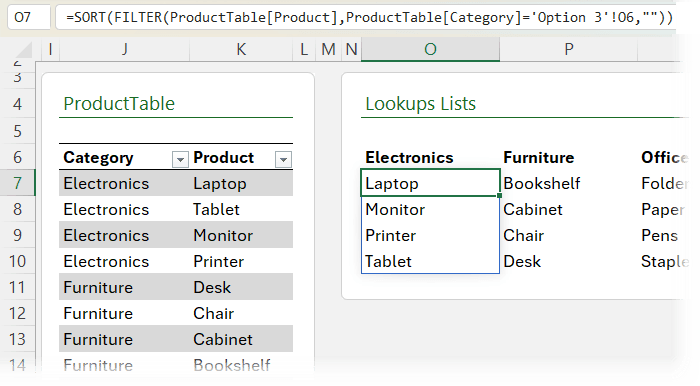This screenshot has width=700, height=386.
Task: Select column K header
Action: click(241, 49)
